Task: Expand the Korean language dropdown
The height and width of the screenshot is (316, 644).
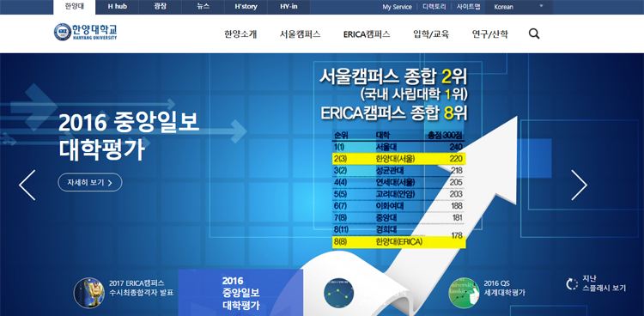Action: coord(519,7)
